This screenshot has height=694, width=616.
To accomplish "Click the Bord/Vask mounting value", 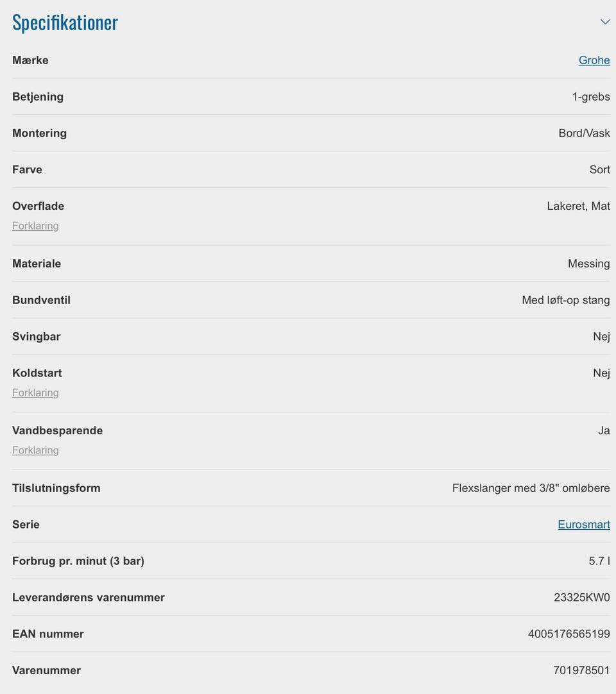I will click(x=584, y=133).
